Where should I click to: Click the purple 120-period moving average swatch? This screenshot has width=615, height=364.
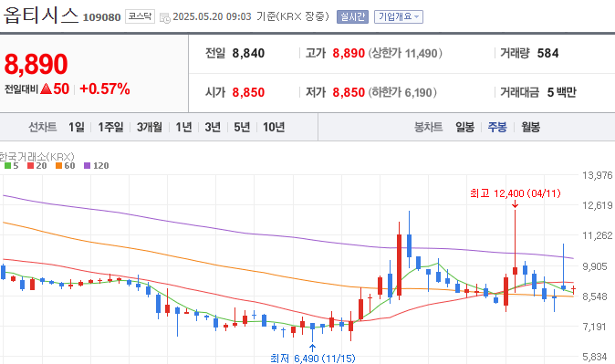[87, 165]
